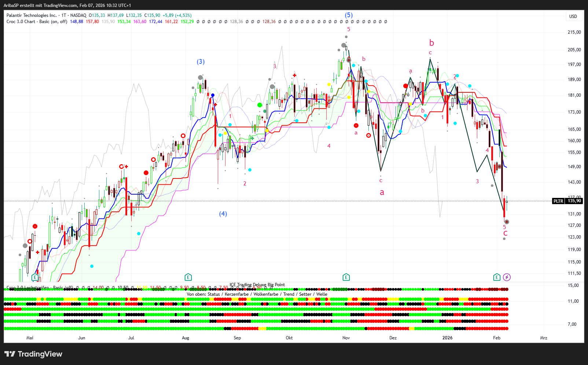
Task: Select the February earnings E marker
Action: click(x=497, y=277)
